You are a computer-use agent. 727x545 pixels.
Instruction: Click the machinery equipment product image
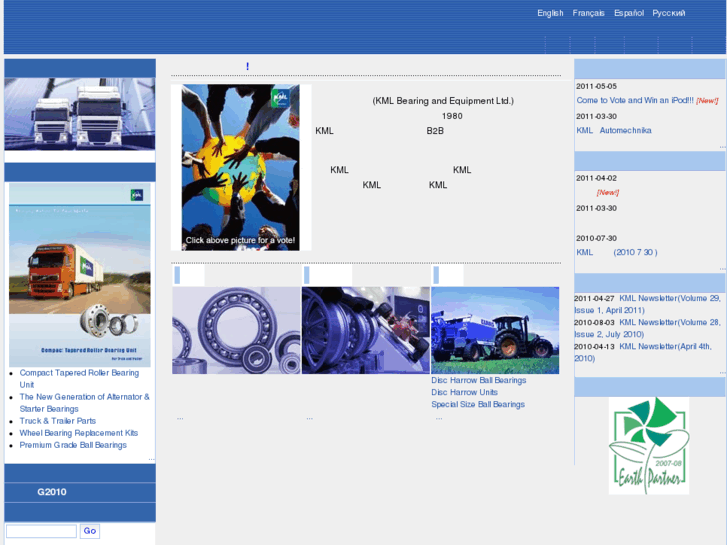(x=366, y=330)
